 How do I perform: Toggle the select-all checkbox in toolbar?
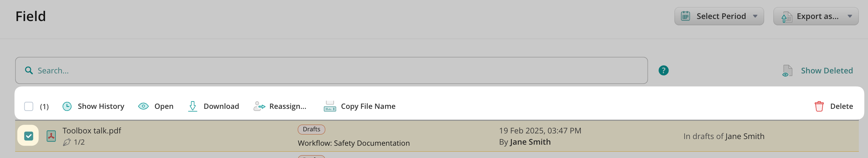(x=29, y=106)
